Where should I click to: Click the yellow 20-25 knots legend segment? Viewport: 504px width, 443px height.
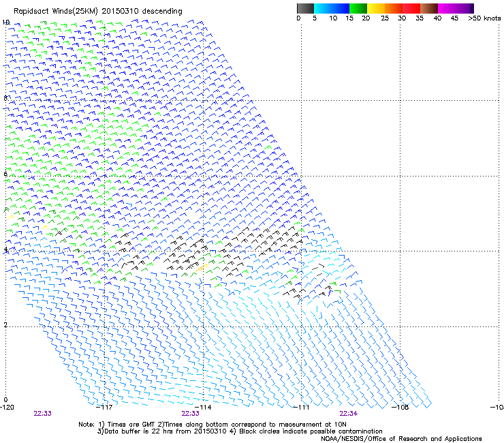point(376,8)
